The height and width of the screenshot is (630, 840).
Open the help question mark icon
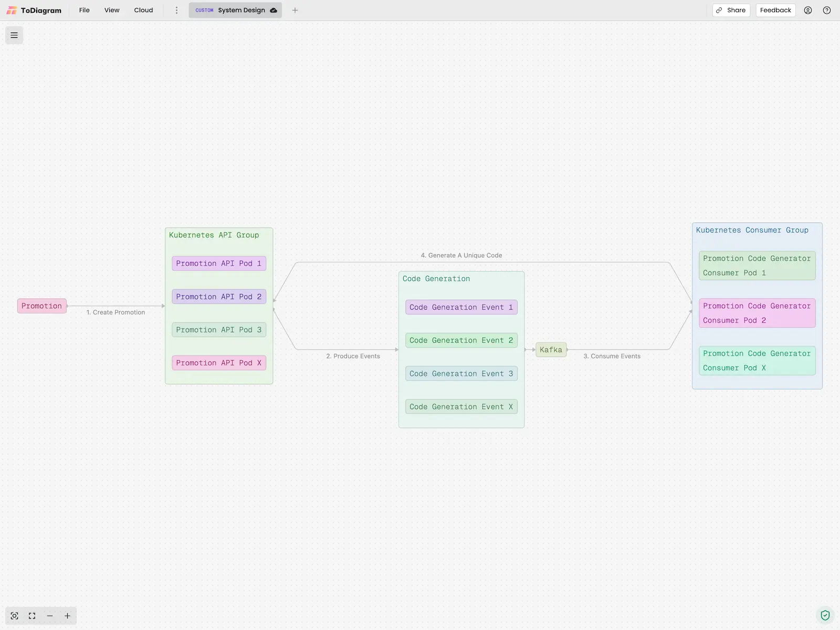pyautogui.click(x=827, y=10)
